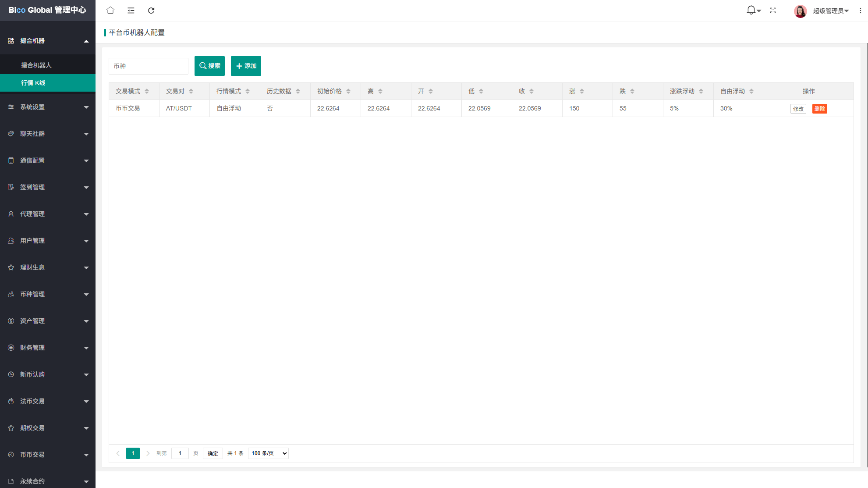The image size is (868, 488).
Task: Click the 币种 search input field
Action: click(148, 66)
